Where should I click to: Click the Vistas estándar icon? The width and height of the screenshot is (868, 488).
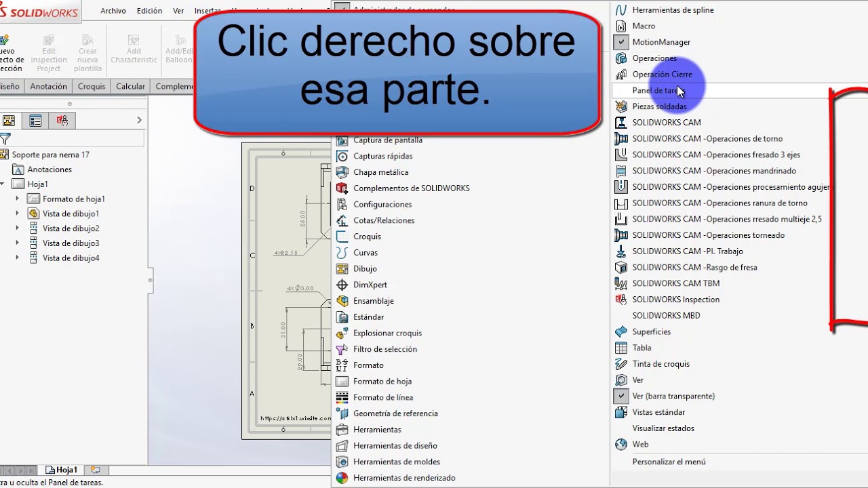[x=620, y=412]
